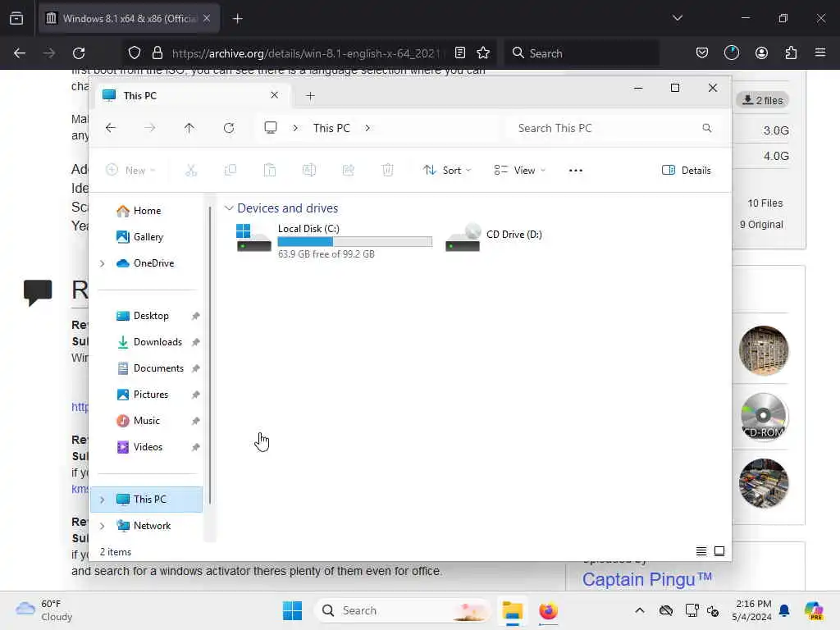
Task: Close the This PC tab
Action: [274, 95]
